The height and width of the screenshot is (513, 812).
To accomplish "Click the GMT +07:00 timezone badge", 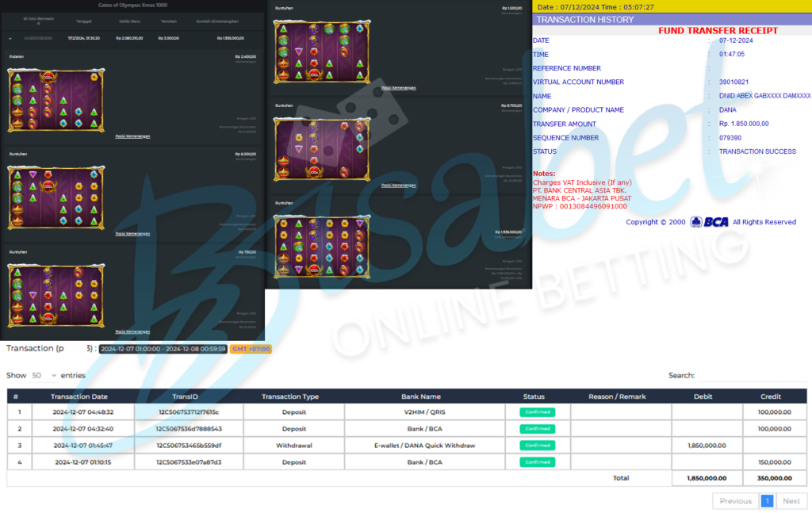I will [x=251, y=349].
